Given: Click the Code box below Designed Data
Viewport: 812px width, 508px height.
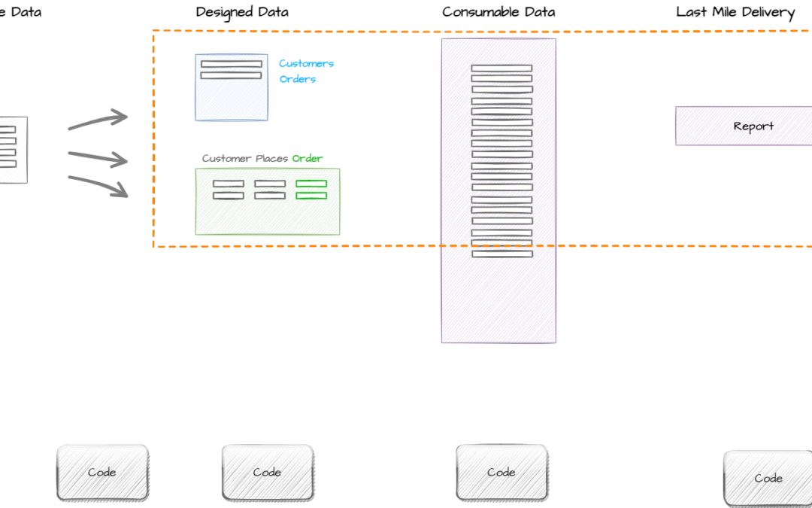Looking at the screenshot, I should point(267,473).
